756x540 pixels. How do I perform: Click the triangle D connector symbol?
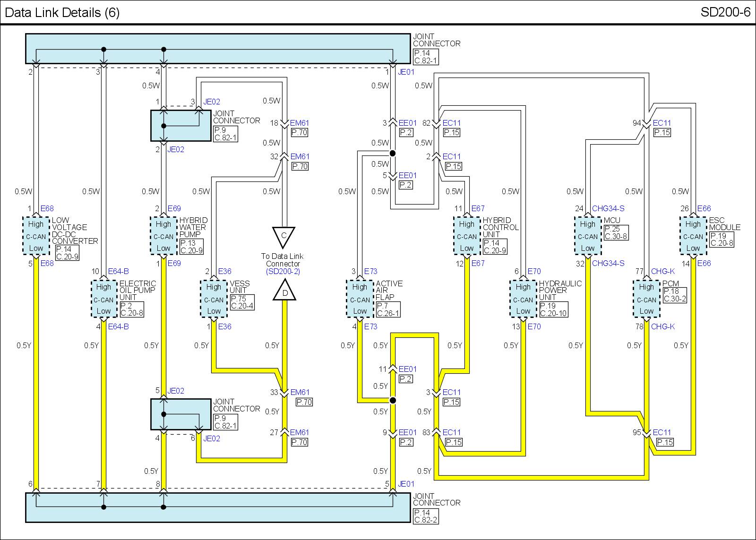(x=284, y=291)
